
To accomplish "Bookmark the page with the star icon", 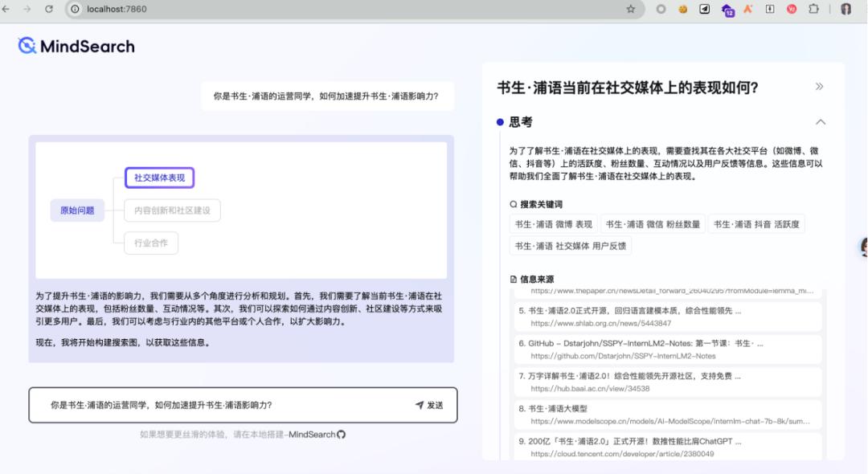I will (x=631, y=9).
